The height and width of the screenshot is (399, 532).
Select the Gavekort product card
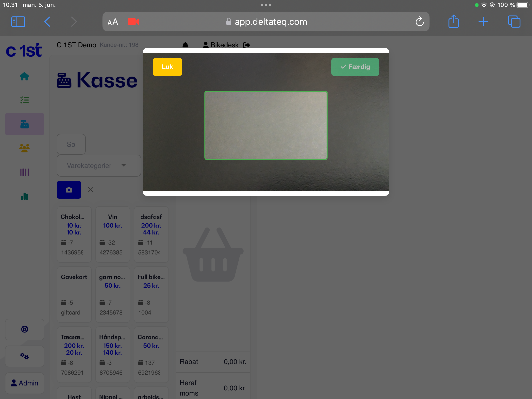click(74, 295)
